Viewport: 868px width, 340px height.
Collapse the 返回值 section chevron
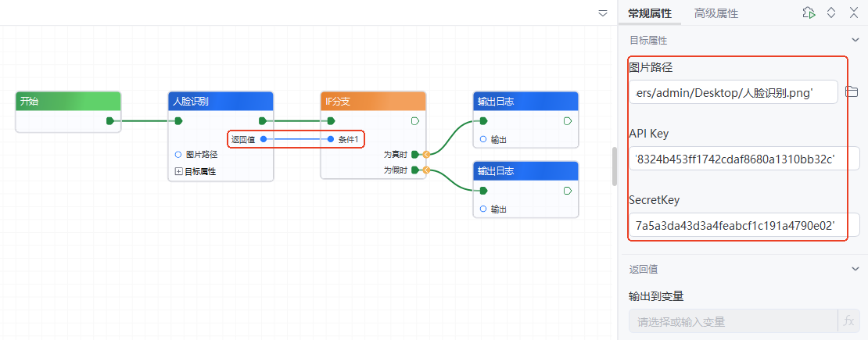855,269
